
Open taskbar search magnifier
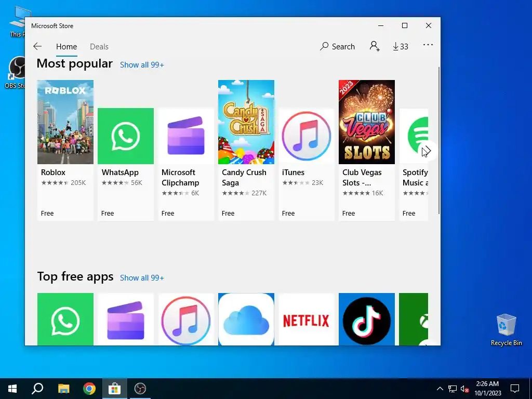[37, 389]
